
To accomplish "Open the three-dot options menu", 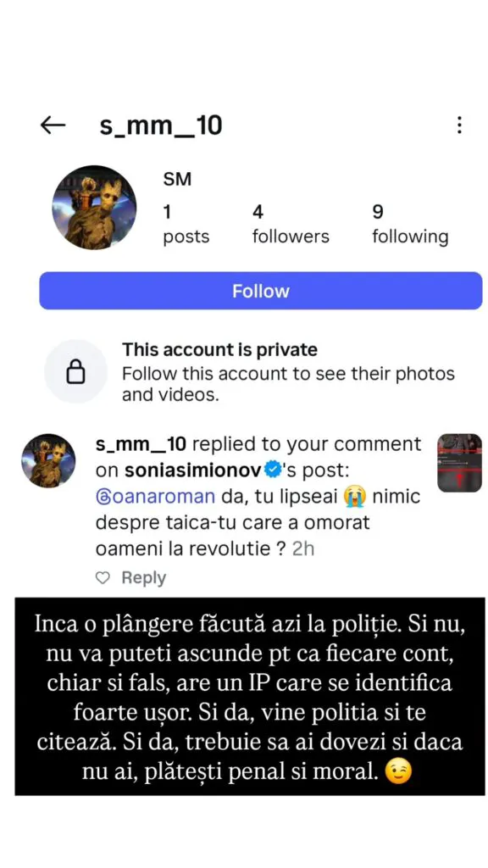I will [x=459, y=125].
